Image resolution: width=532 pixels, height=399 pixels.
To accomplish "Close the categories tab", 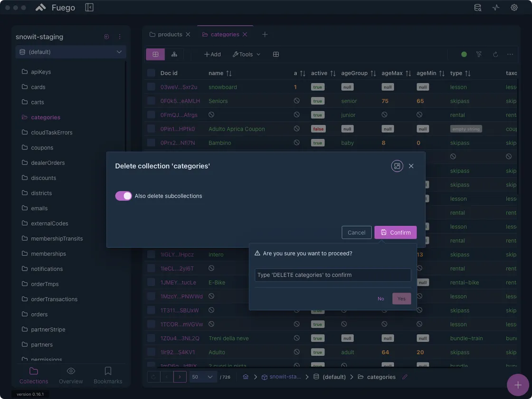I will (245, 35).
